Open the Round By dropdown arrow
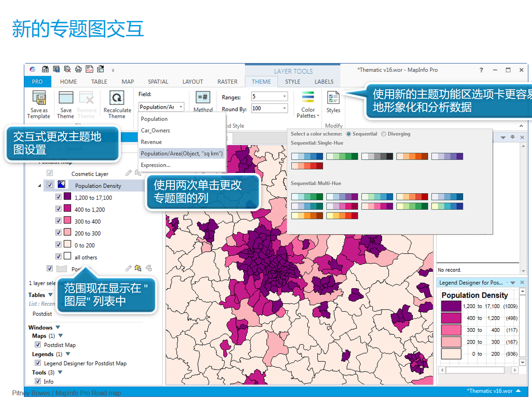The height and width of the screenshot is (403, 532). 284,108
